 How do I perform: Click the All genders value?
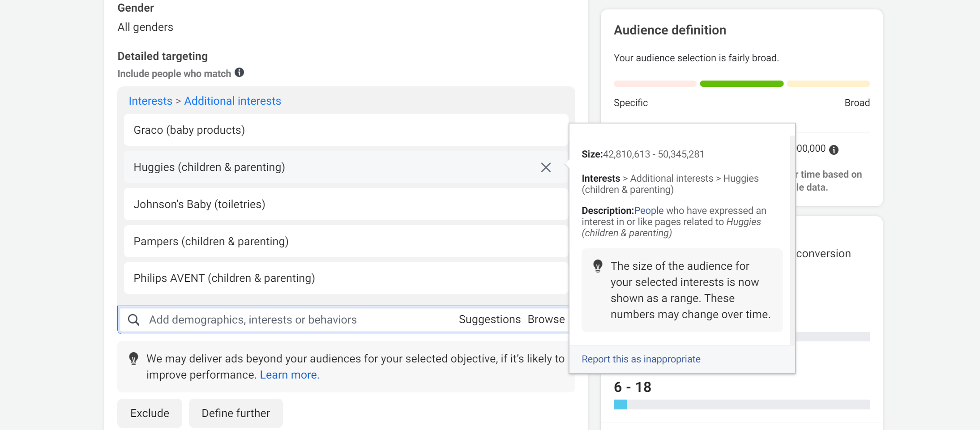146,27
